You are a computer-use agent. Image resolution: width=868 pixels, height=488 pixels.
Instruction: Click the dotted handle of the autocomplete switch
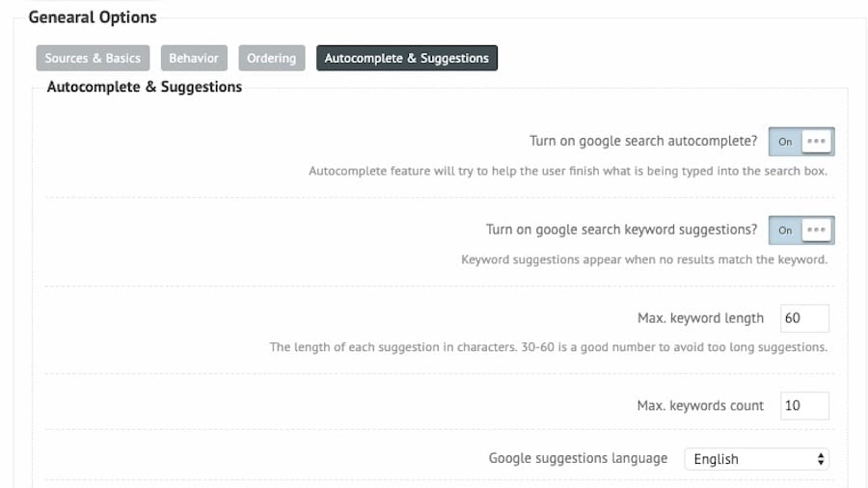[816, 141]
